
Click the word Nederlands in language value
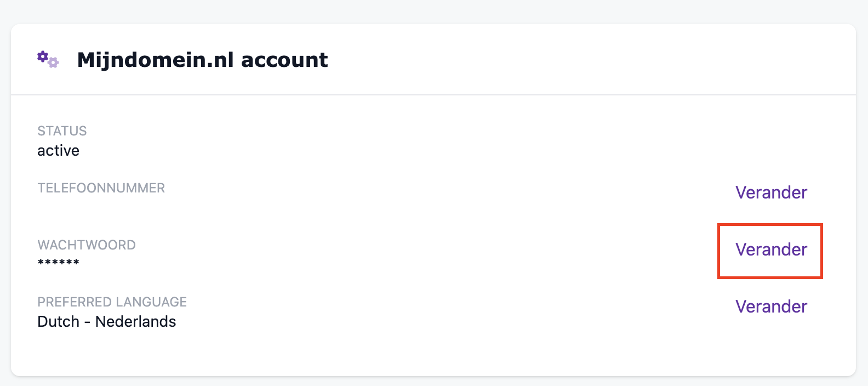135,322
